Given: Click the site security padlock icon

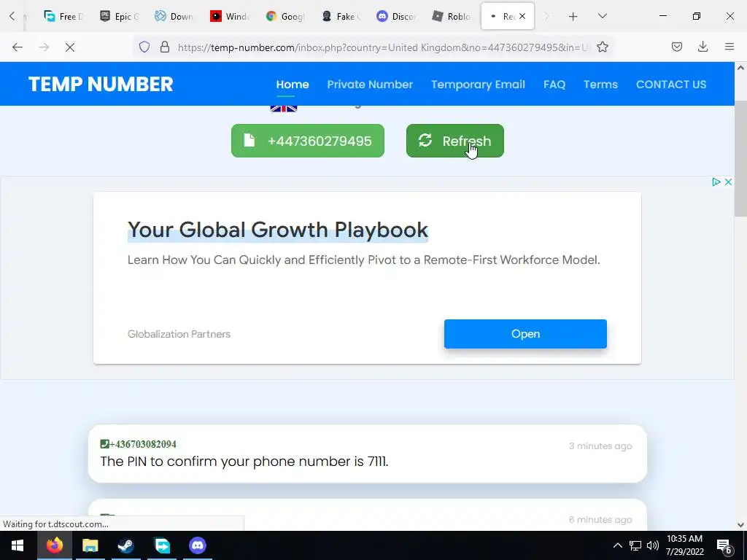Looking at the screenshot, I should [x=165, y=47].
